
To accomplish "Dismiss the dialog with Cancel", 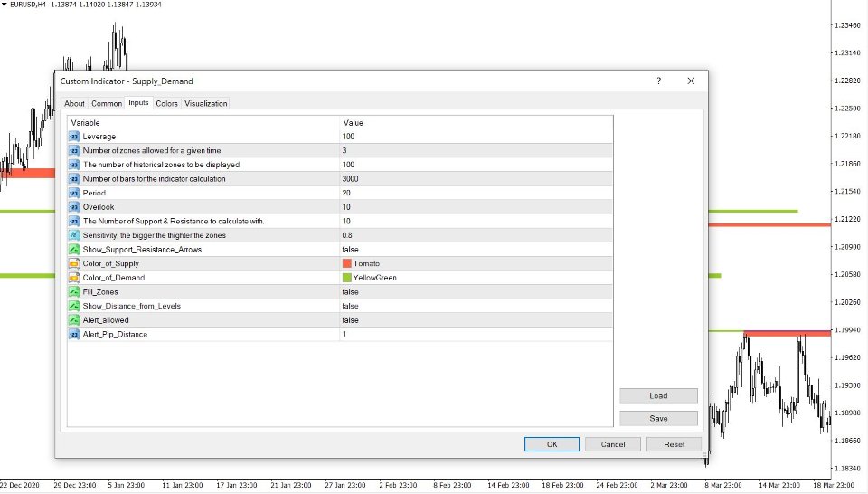I will 613,444.
